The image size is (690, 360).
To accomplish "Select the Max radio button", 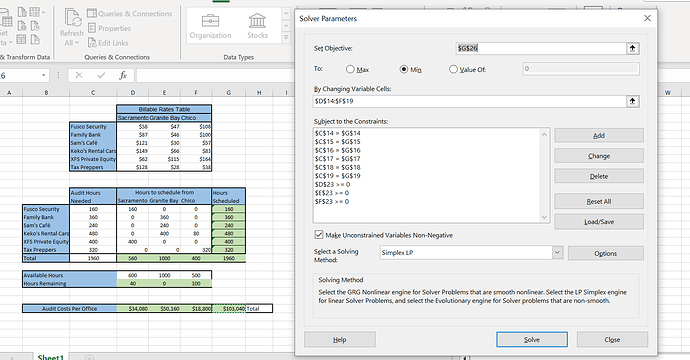I will tap(350, 69).
